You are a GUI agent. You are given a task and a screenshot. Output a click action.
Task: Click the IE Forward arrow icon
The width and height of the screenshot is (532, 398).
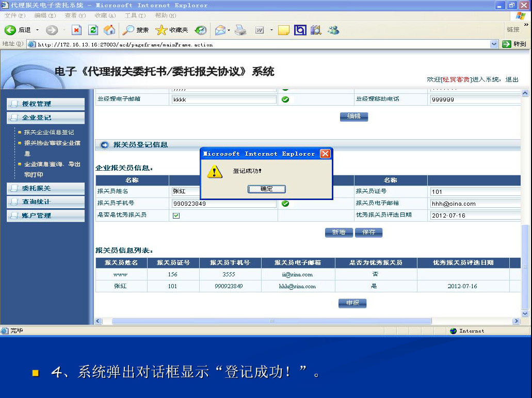click(x=52, y=30)
